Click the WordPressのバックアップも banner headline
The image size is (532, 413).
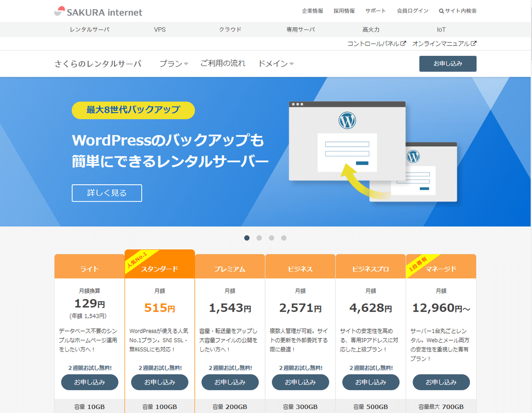click(168, 140)
